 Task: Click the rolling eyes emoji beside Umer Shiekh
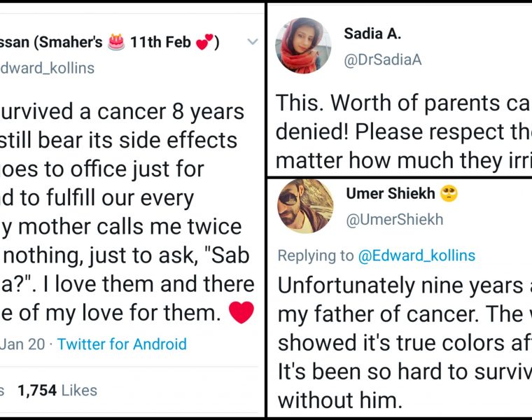[x=449, y=194]
